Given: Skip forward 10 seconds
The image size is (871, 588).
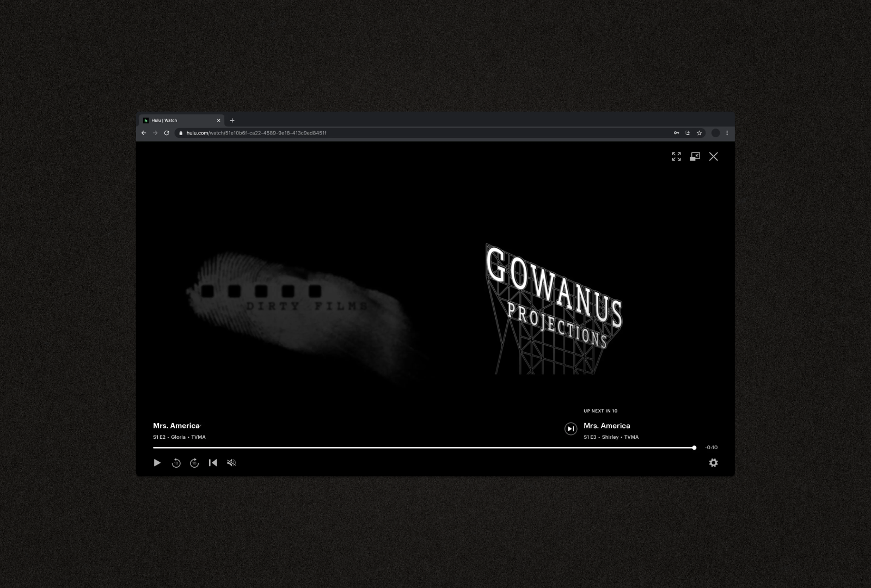Looking at the screenshot, I should point(194,463).
